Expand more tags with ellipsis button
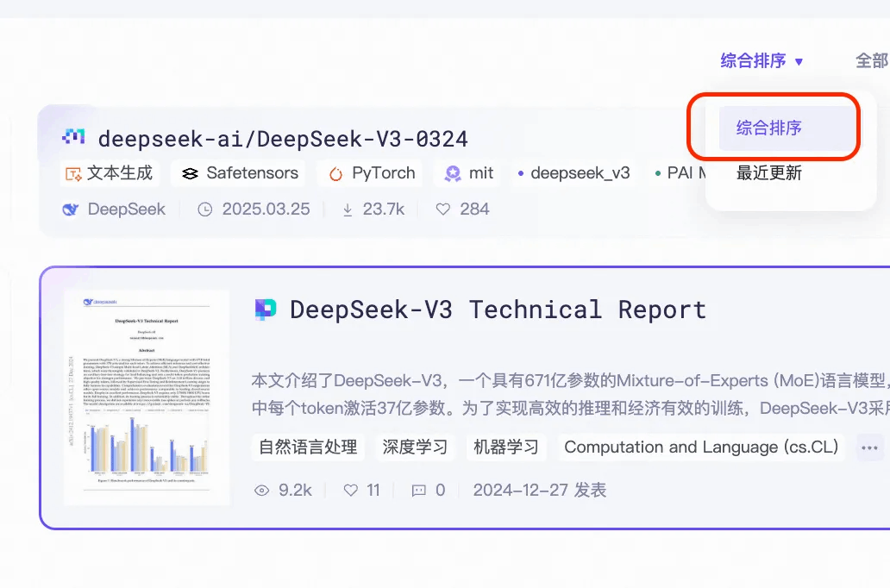 tap(869, 447)
